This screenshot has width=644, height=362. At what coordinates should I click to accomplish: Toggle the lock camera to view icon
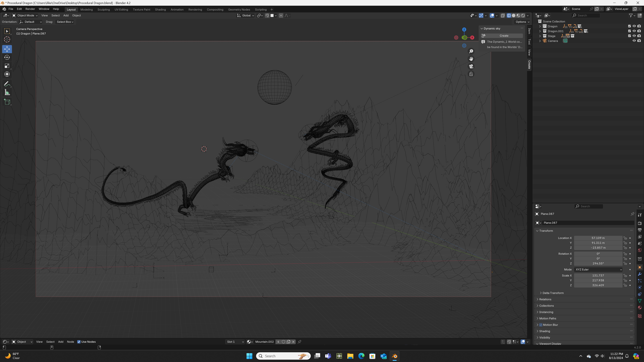click(x=471, y=74)
